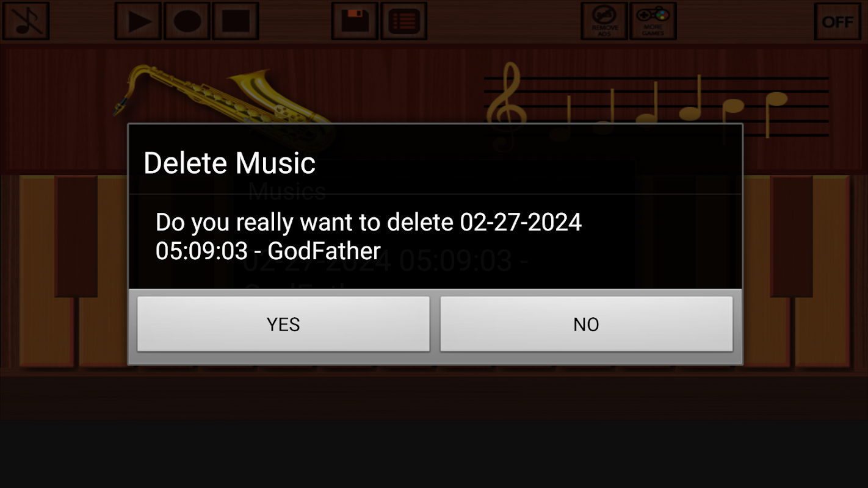The width and height of the screenshot is (868, 488).
Task: Tap the crossed-out music note icon
Action: pyautogui.click(x=26, y=21)
